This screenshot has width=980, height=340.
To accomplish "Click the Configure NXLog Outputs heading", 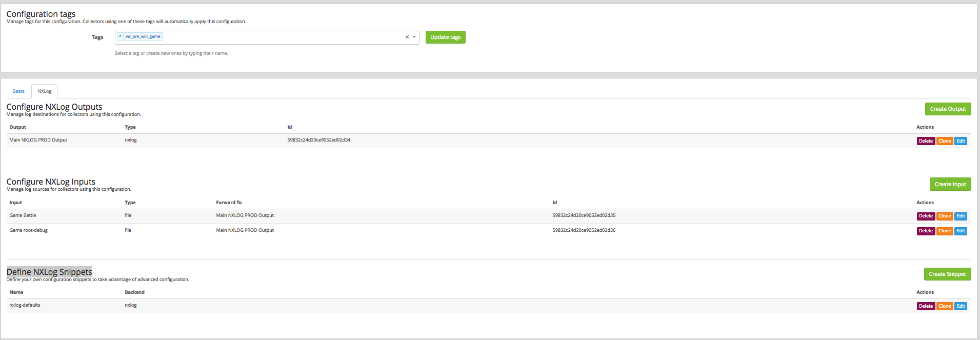I will pyautogui.click(x=54, y=107).
